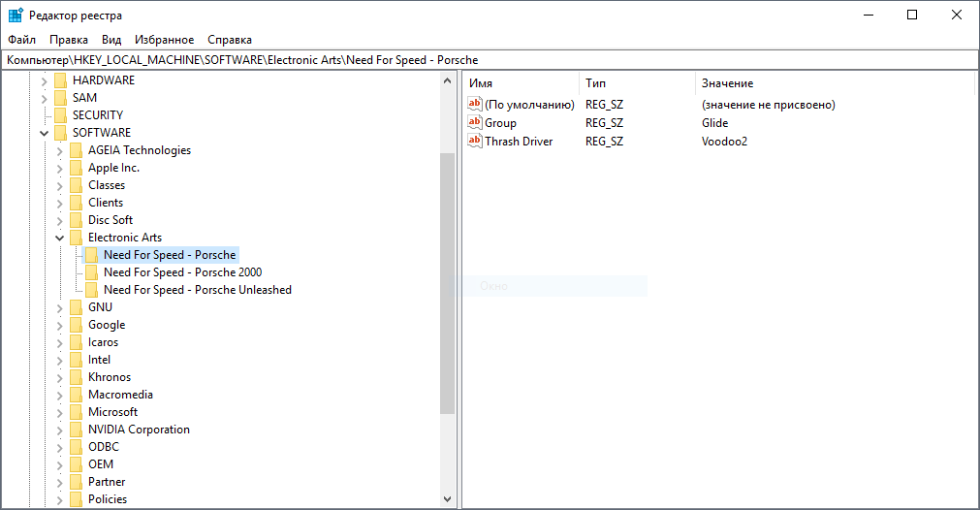
Task: Click the SOFTWARE folder icon
Action: tap(61, 133)
